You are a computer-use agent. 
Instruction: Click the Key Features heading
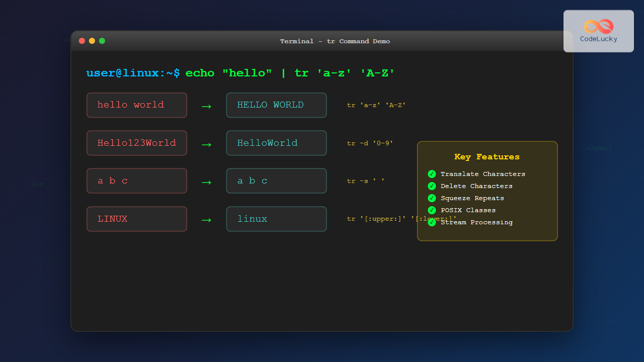[487, 157]
